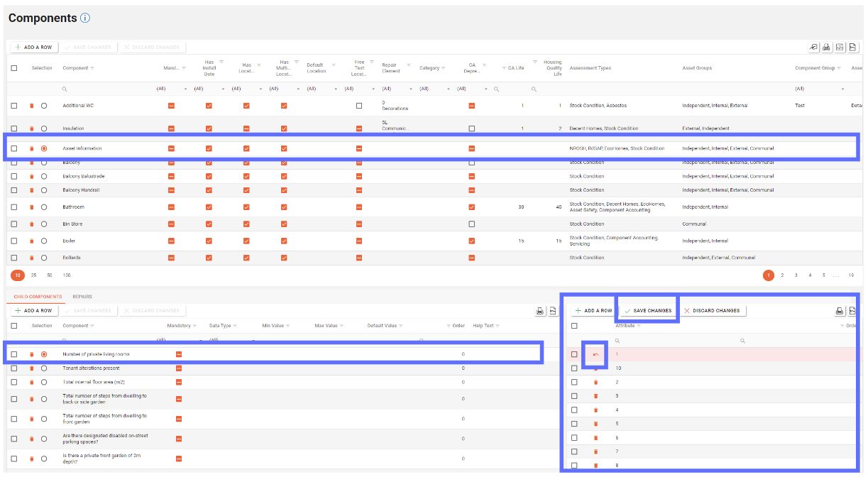Viewport: 868px width, 482px height.
Task: Open the column chooser icon in top toolbar
Action: click(813, 47)
